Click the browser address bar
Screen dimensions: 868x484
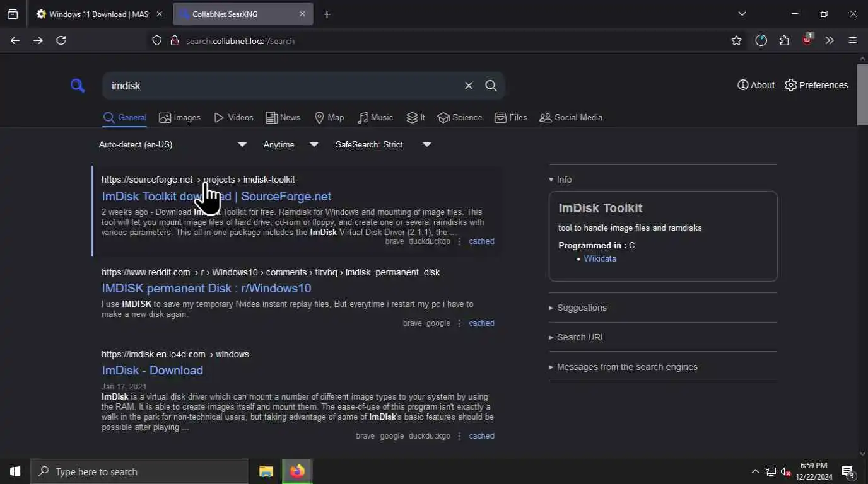coord(442,41)
